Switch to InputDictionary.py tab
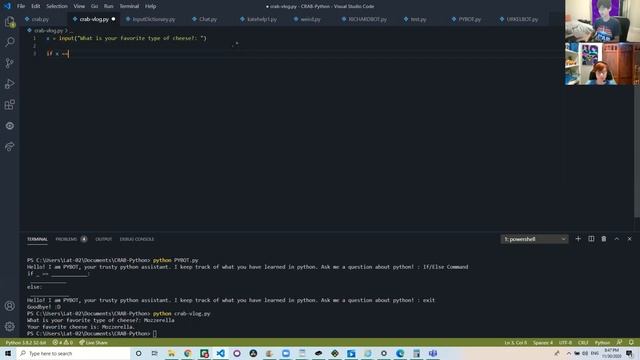This screenshot has width=640, height=360. tap(153, 19)
